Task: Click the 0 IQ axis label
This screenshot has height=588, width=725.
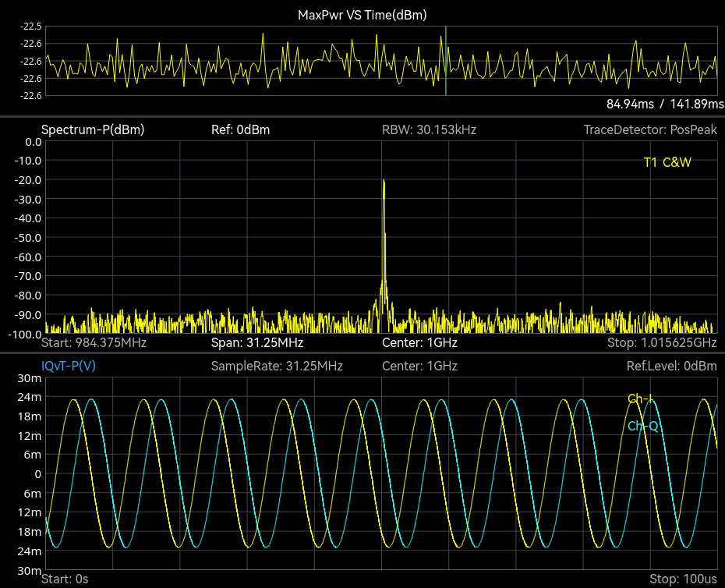Action: point(38,473)
